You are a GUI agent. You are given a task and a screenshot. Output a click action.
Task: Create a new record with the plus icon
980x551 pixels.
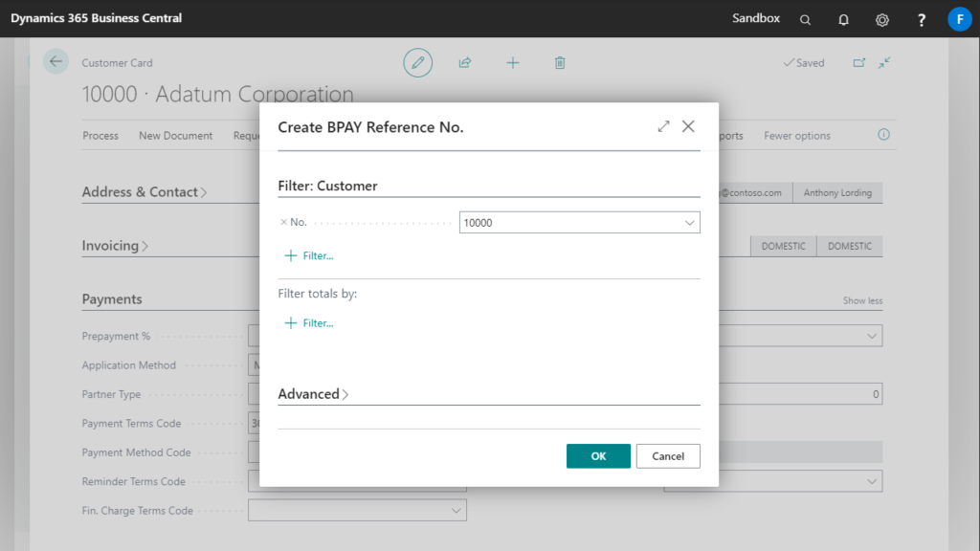pyautogui.click(x=513, y=62)
